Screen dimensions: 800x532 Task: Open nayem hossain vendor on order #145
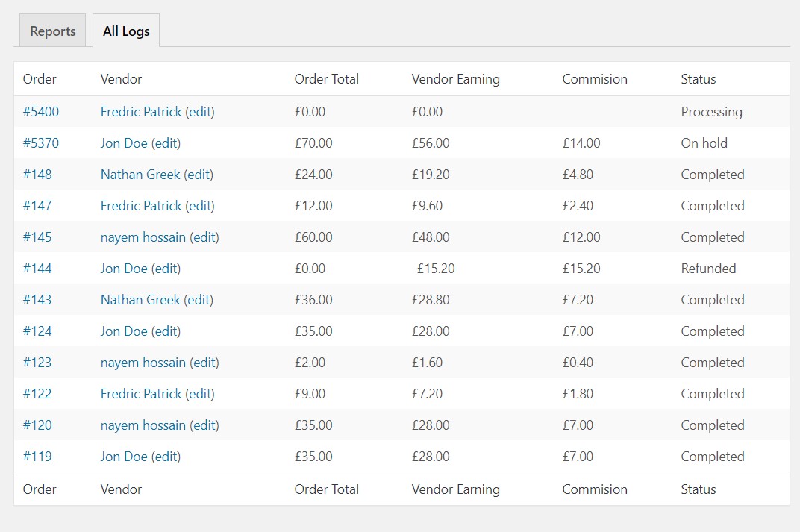[x=143, y=237]
